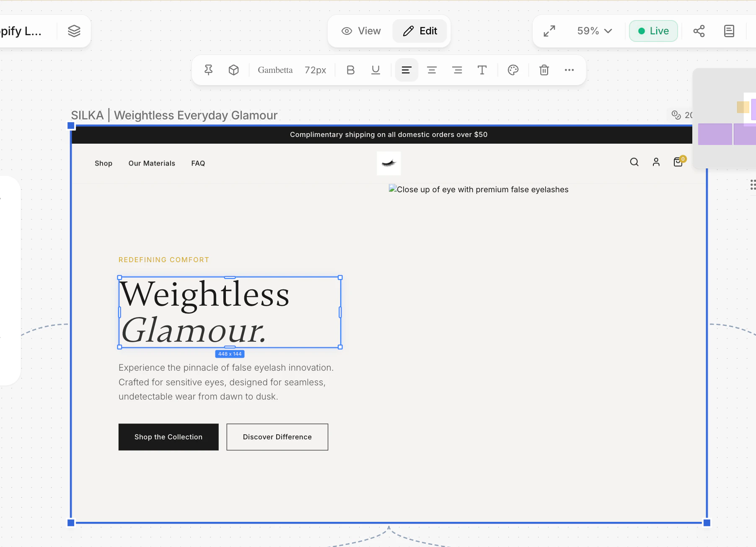756x547 pixels.
Task: Open the 59% zoom dropdown
Action: coord(594,31)
